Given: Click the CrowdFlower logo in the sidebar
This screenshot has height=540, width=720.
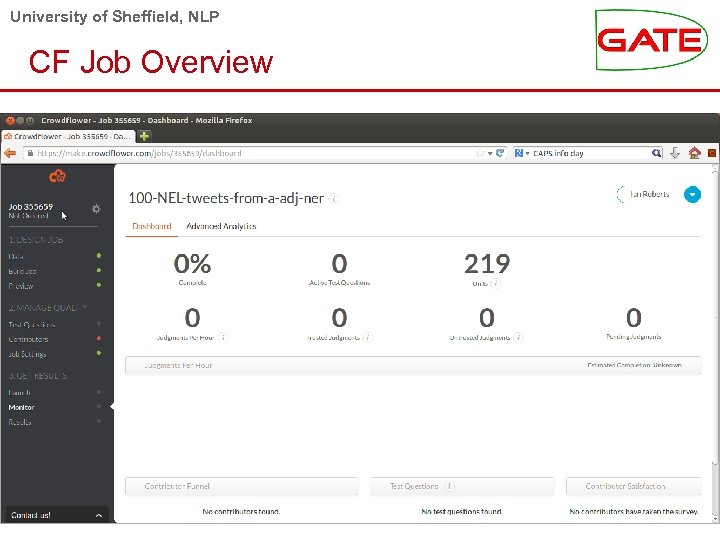Looking at the screenshot, I should point(57,176).
